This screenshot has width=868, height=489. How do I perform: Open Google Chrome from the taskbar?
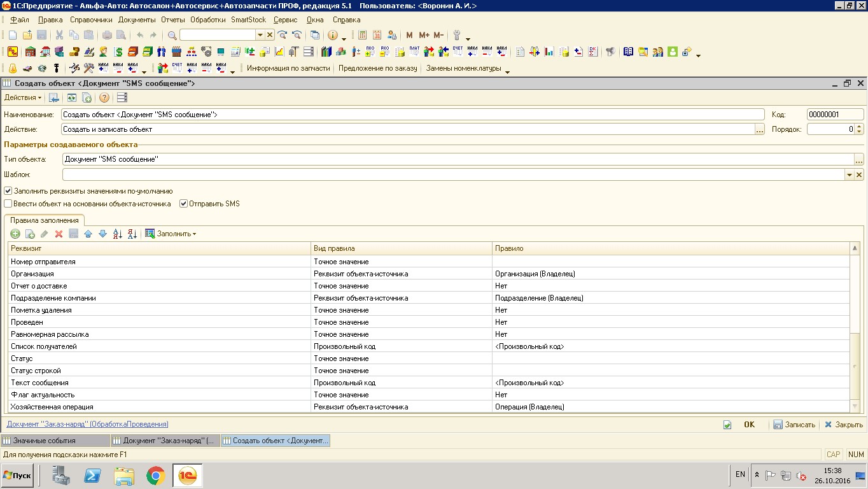click(155, 476)
